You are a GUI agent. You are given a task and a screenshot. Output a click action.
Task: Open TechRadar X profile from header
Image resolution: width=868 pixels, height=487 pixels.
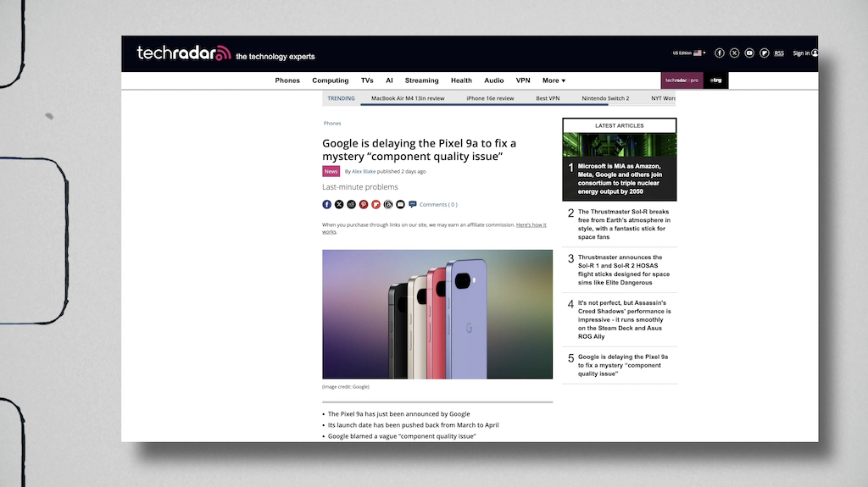pos(734,53)
